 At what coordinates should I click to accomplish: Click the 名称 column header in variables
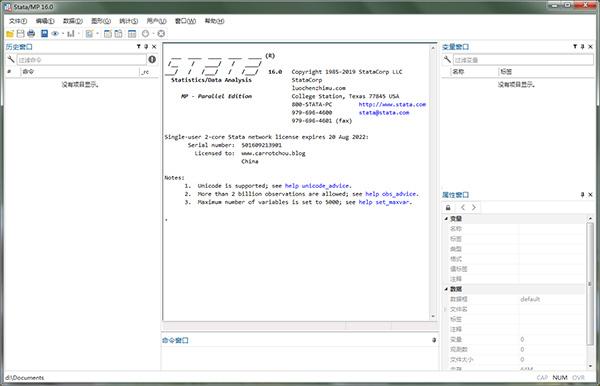point(473,72)
